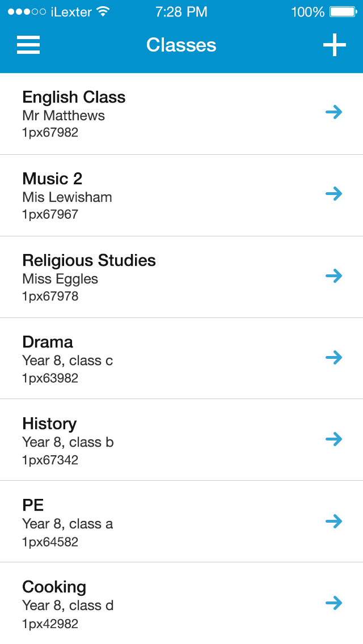Viewport: 363px width, 644px height.
Task: Tap the arrow beside PE
Action: (334, 521)
